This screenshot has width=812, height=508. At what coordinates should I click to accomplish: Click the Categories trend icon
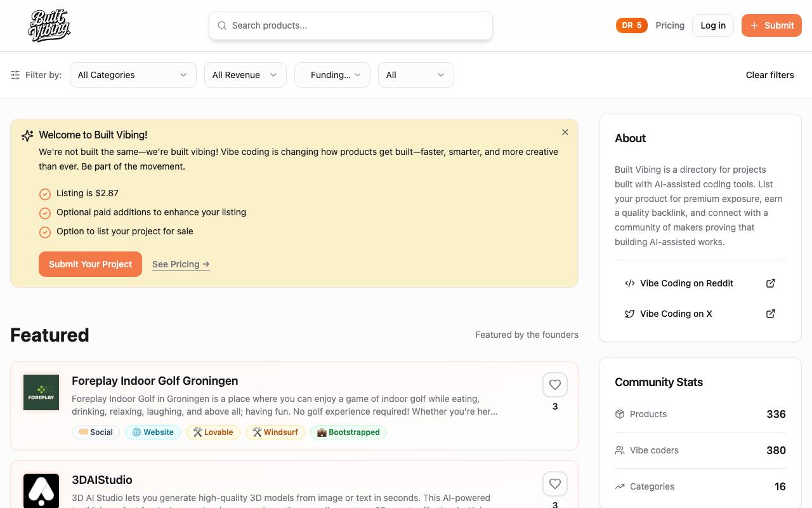pos(620,486)
